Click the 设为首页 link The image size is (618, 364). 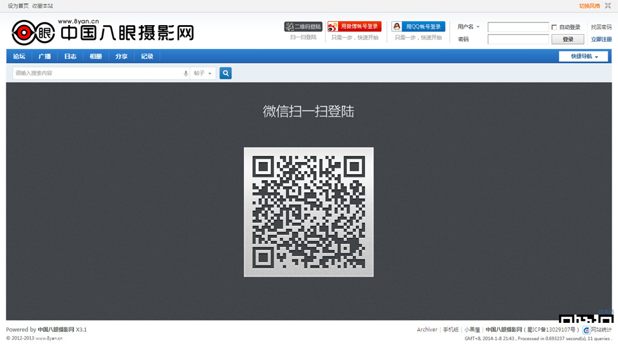18,6
